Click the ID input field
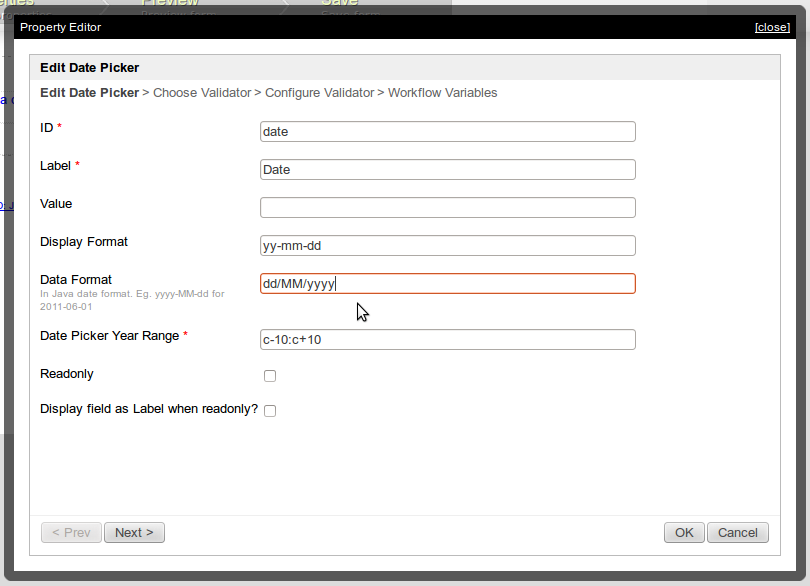810x586 pixels. pyautogui.click(x=447, y=131)
